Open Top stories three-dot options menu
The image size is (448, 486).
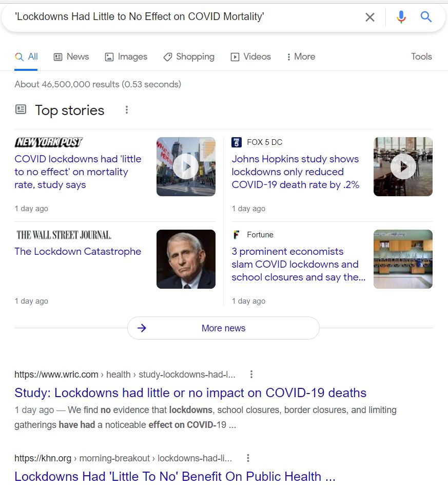[x=127, y=110]
